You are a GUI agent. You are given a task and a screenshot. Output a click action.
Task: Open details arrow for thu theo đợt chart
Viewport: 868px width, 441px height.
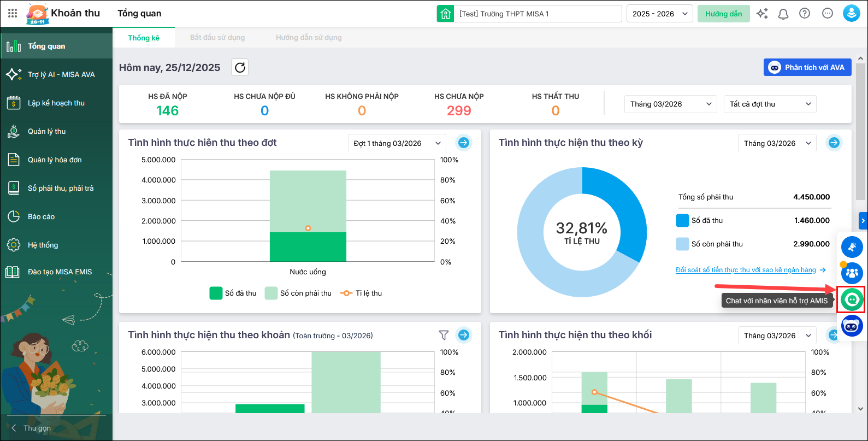point(463,143)
